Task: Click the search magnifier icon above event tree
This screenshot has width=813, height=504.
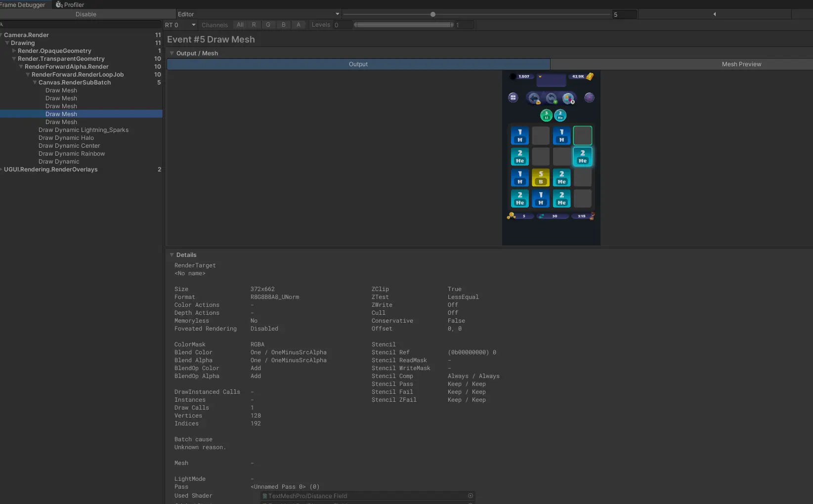Action: 1,24
